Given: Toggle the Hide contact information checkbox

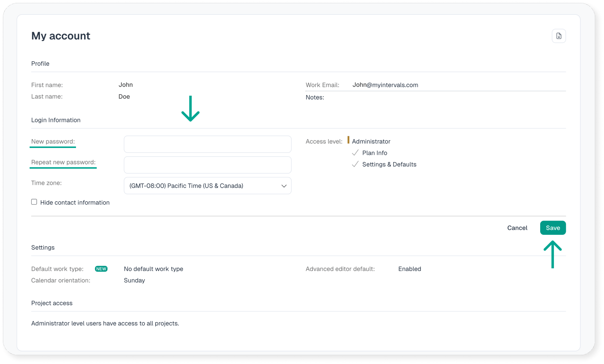Looking at the screenshot, I should 34,202.
